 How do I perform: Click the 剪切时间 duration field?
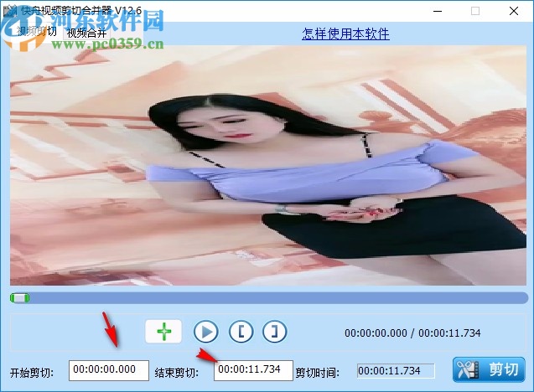point(396,371)
